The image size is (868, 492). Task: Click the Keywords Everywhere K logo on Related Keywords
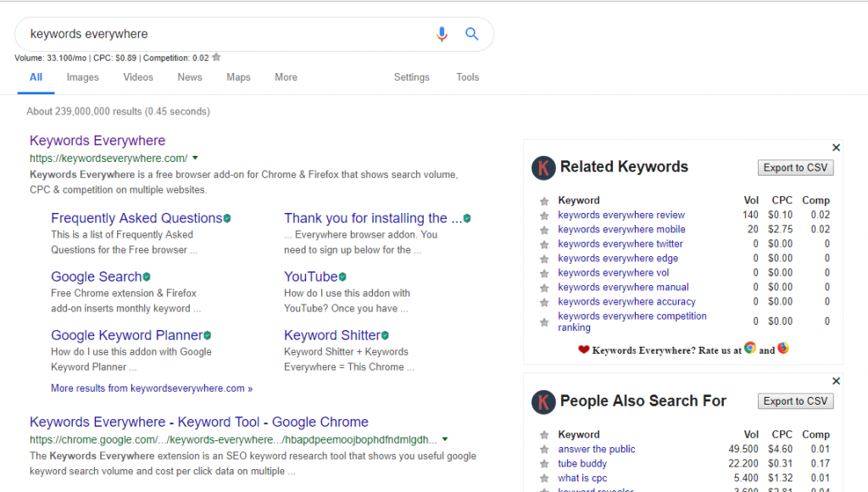click(x=543, y=168)
